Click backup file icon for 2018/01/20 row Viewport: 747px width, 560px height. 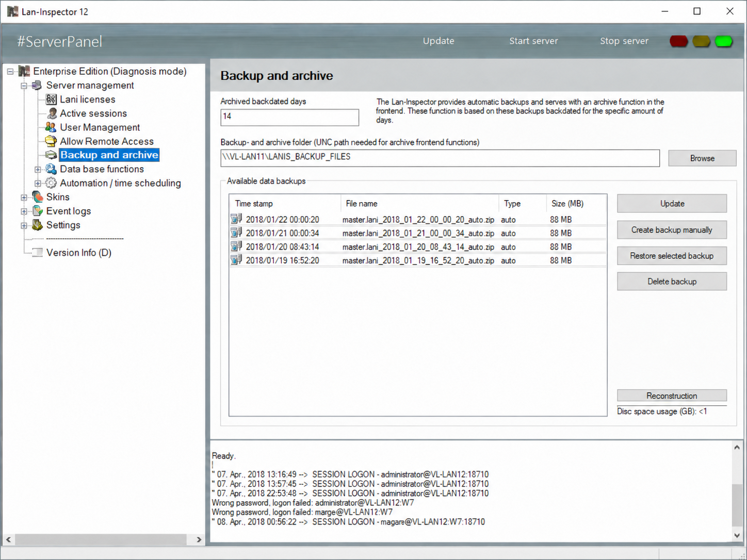236,246
